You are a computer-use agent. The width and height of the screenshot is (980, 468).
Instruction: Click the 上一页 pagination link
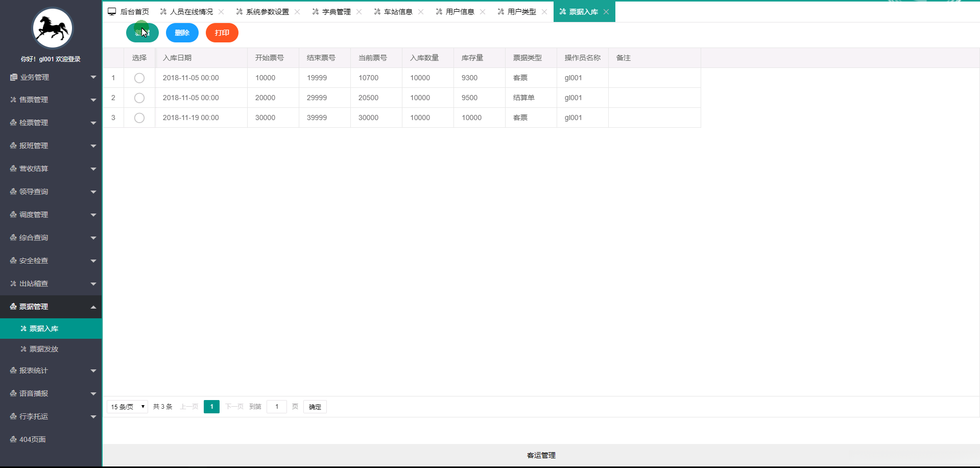tap(189, 407)
